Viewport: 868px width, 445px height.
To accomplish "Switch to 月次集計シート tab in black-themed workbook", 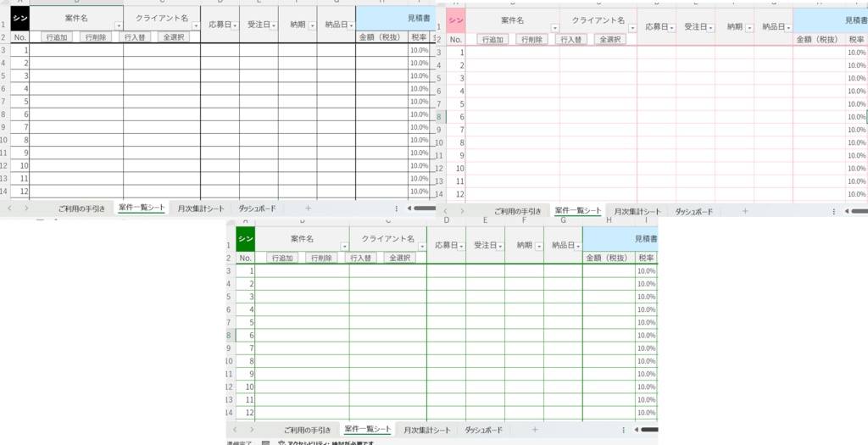I will pos(201,209).
